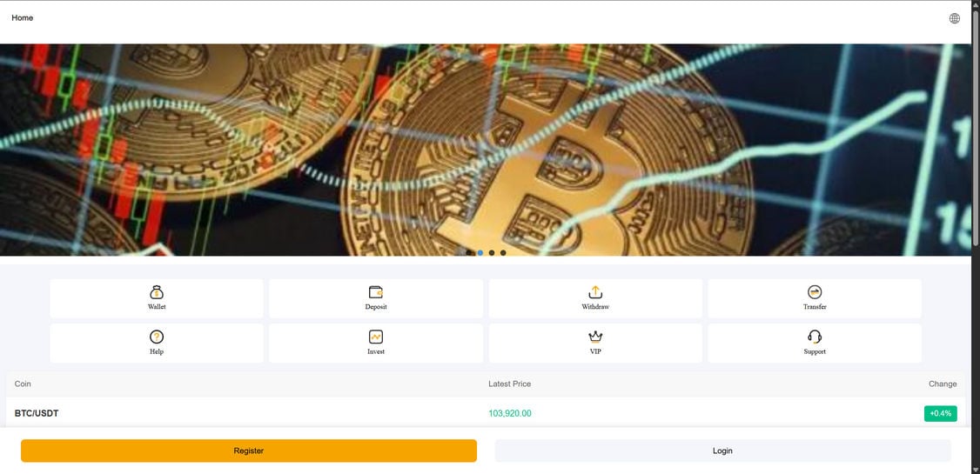The image size is (980, 474).
Task: Open the Invest chart icon
Action: tap(376, 337)
